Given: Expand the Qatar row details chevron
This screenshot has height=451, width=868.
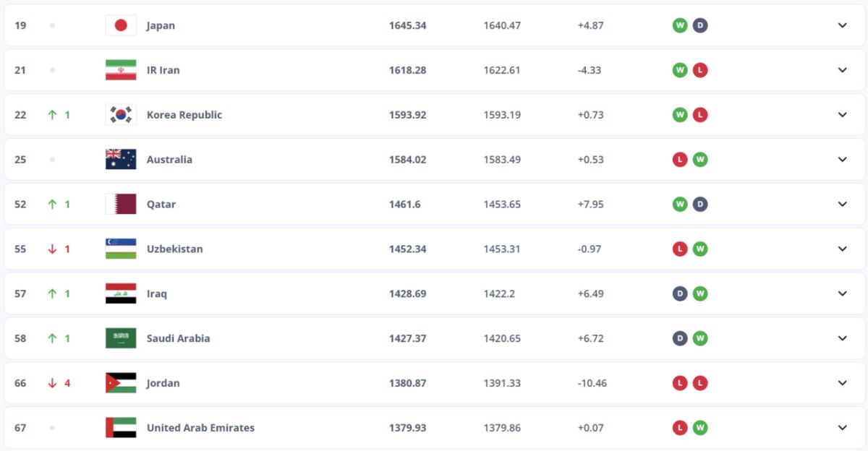Looking at the screenshot, I should coord(842,205).
